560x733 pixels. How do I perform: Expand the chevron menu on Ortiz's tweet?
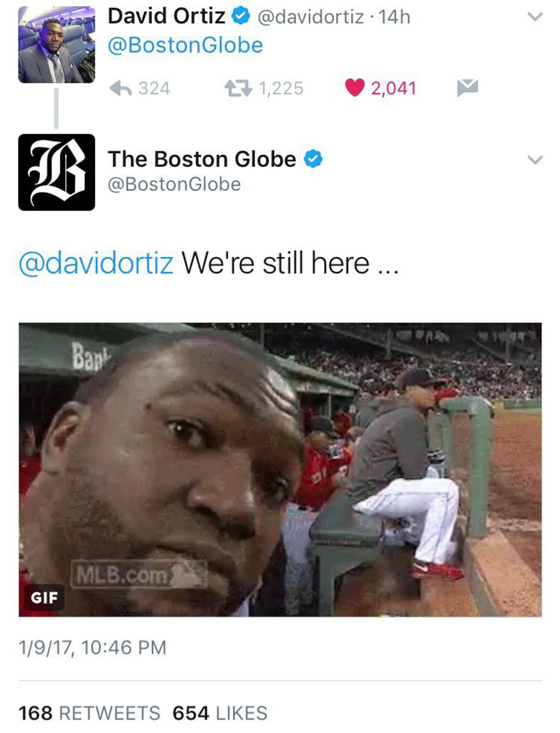[534, 17]
